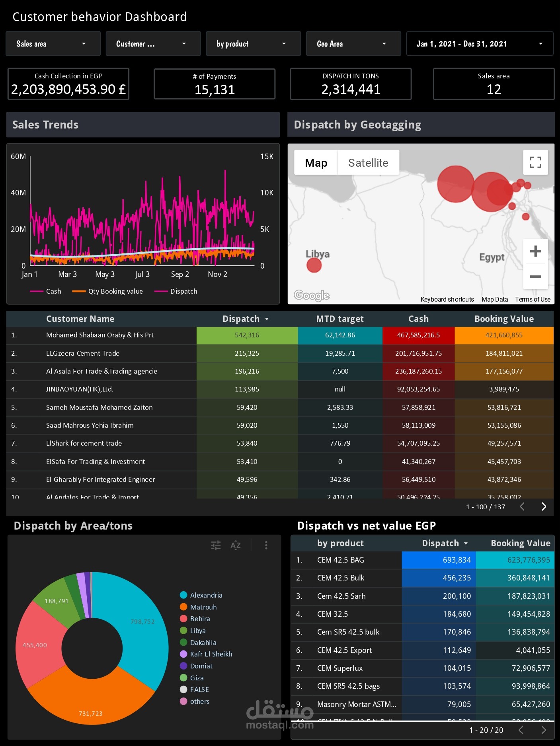Click the AZ sort icon on pie chart
Screen dimensions: 560x746
236,545
